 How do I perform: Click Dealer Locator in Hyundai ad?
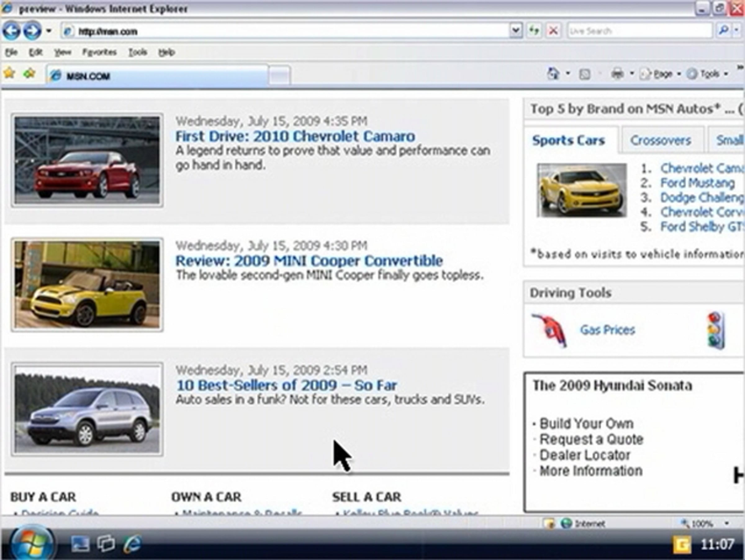[585, 455]
